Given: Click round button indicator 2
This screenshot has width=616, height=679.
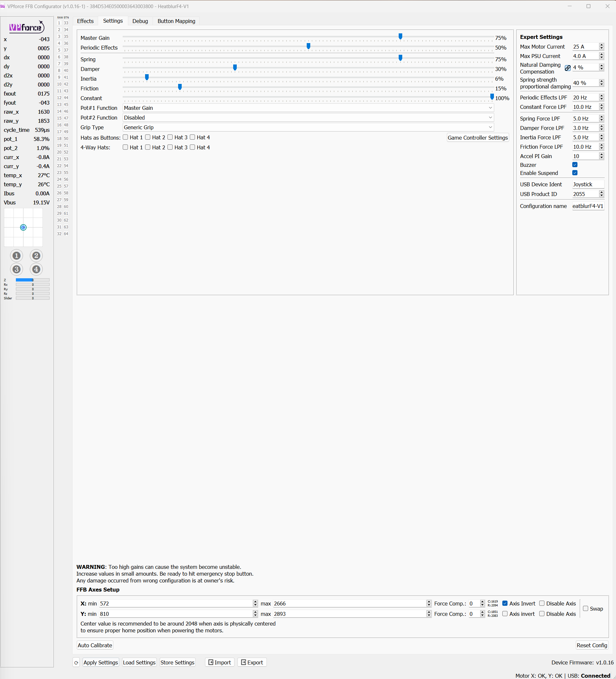Looking at the screenshot, I should 36,256.
